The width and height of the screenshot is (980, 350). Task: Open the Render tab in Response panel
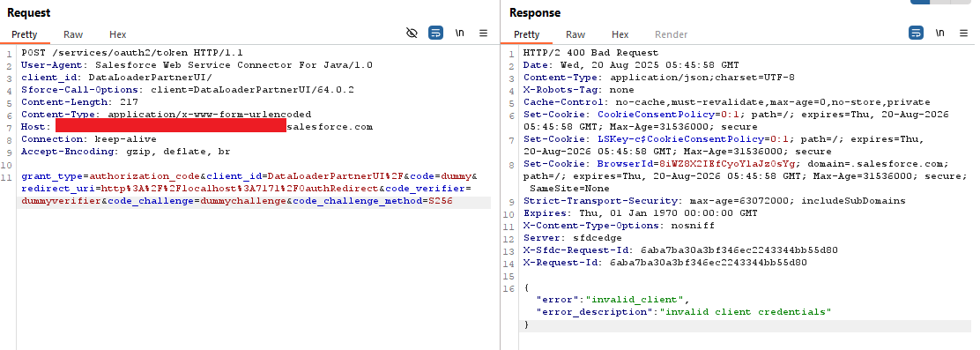(x=672, y=34)
